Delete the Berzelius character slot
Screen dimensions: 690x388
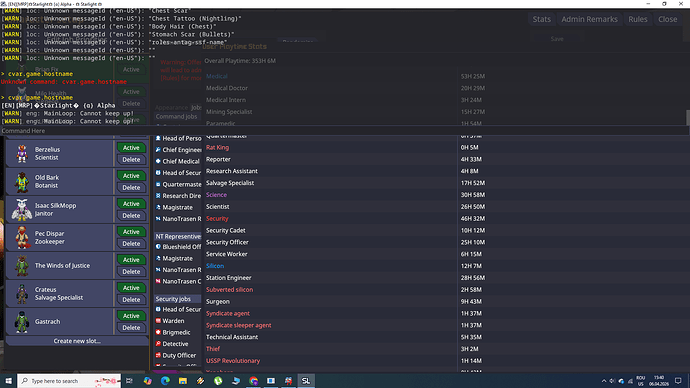tap(131, 160)
